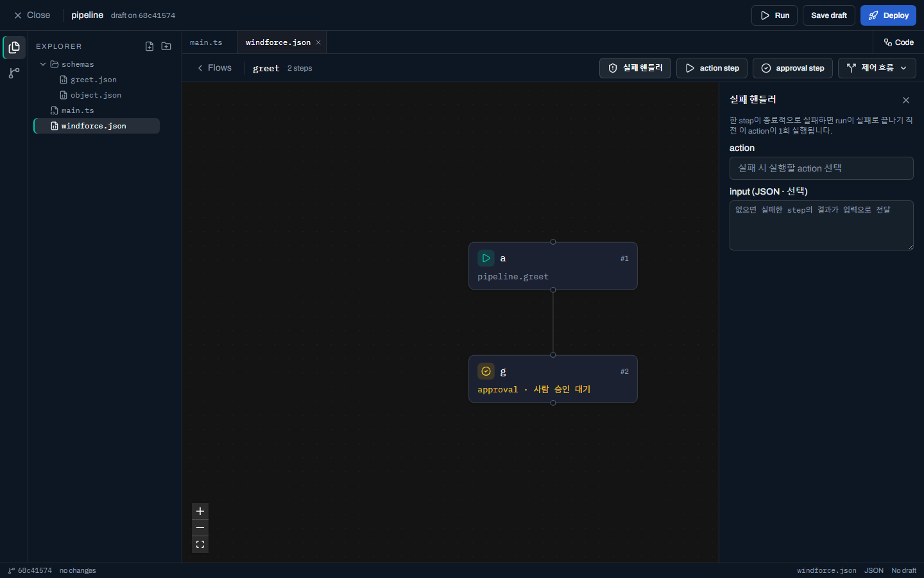The height and width of the screenshot is (578, 924).
Task: Create a new folder in Explorer
Action: click(166, 46)
